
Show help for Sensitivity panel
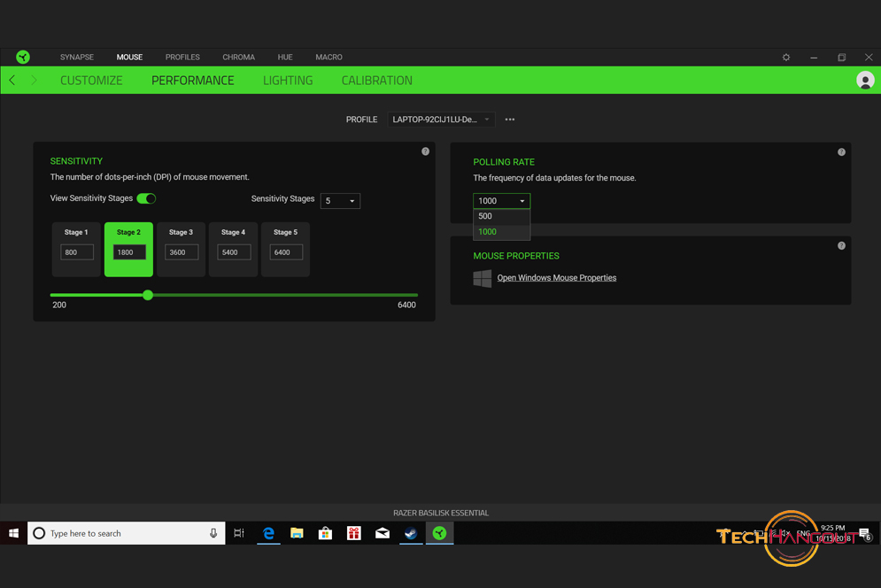425,151
